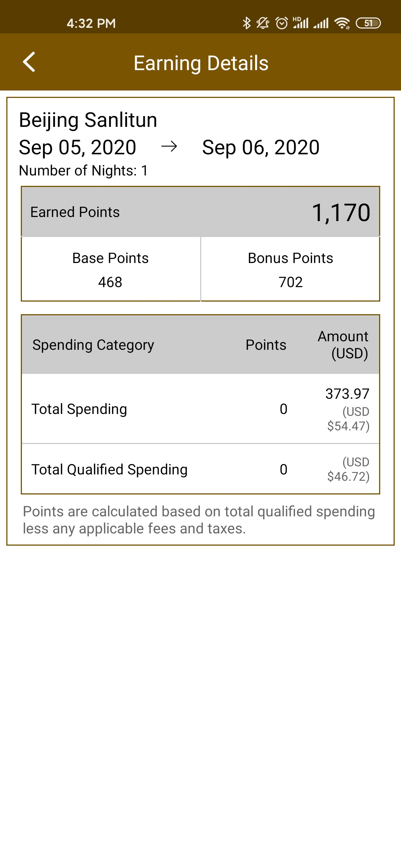
Task: Tap the HD signal strength icon
Action: click(300, 23)
